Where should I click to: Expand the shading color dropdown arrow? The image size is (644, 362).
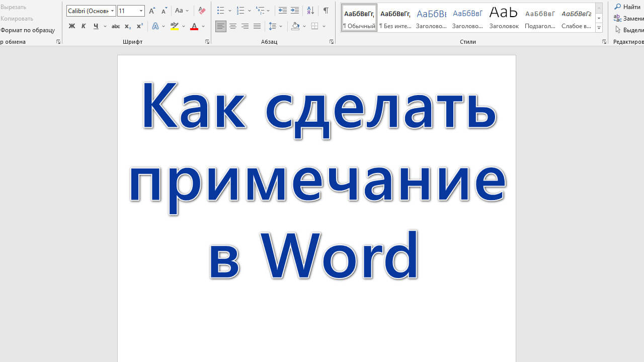[x=304, y=26]
